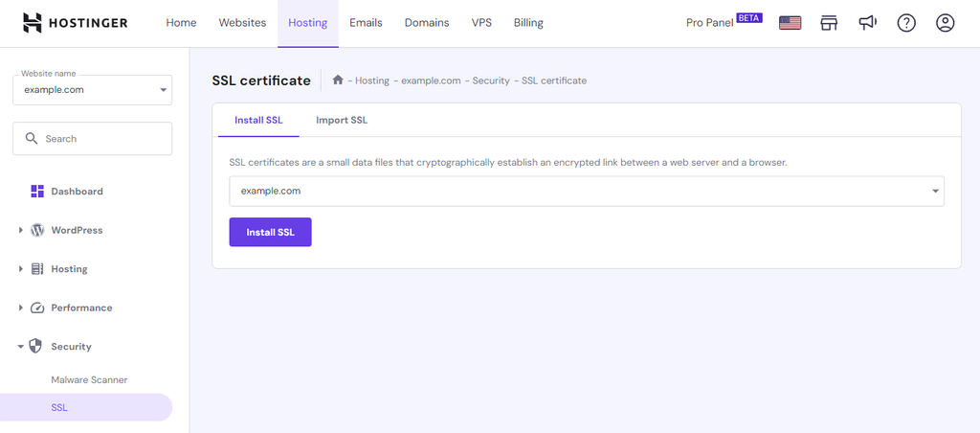Click Security in the breadcrumb
The width and height of the screenshot is (980, 433).
491,80
